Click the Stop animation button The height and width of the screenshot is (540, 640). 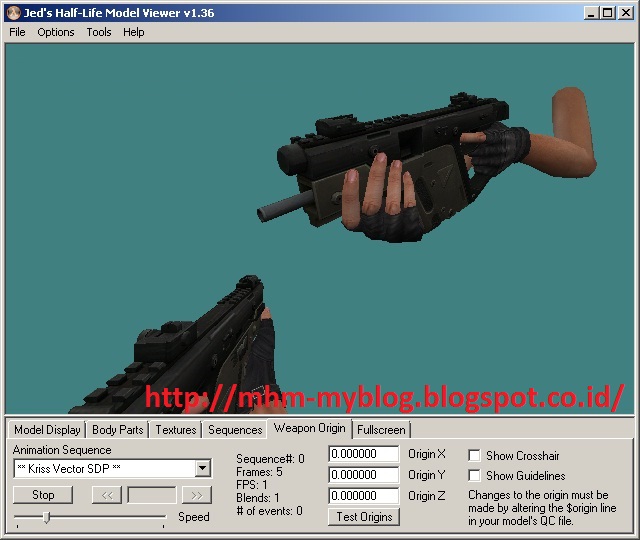(43, 495)
